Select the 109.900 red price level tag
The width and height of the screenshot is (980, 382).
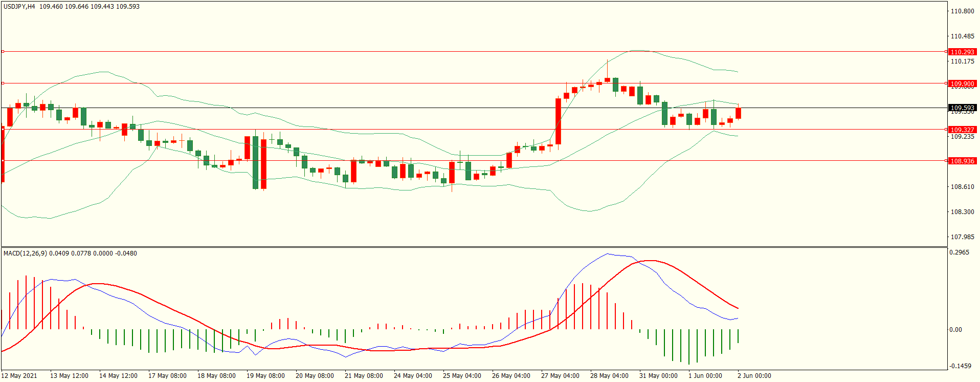tap(962, 83)
